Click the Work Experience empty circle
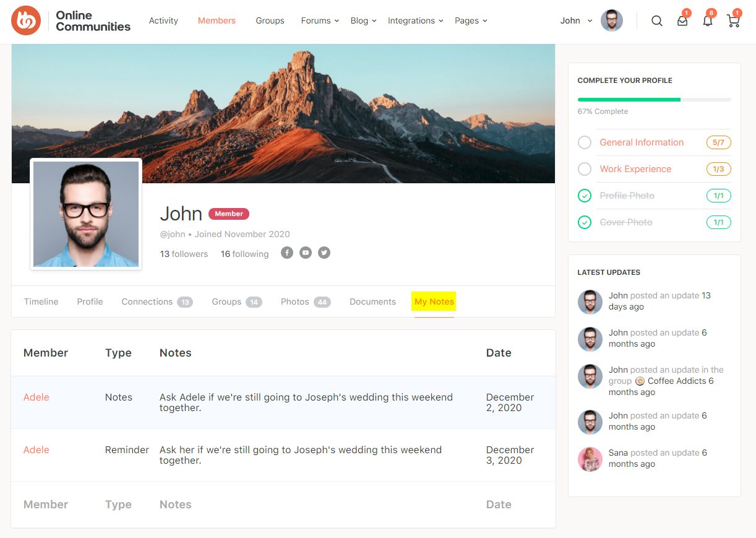The height and width of the screenshot is (538, 756). 585,169
